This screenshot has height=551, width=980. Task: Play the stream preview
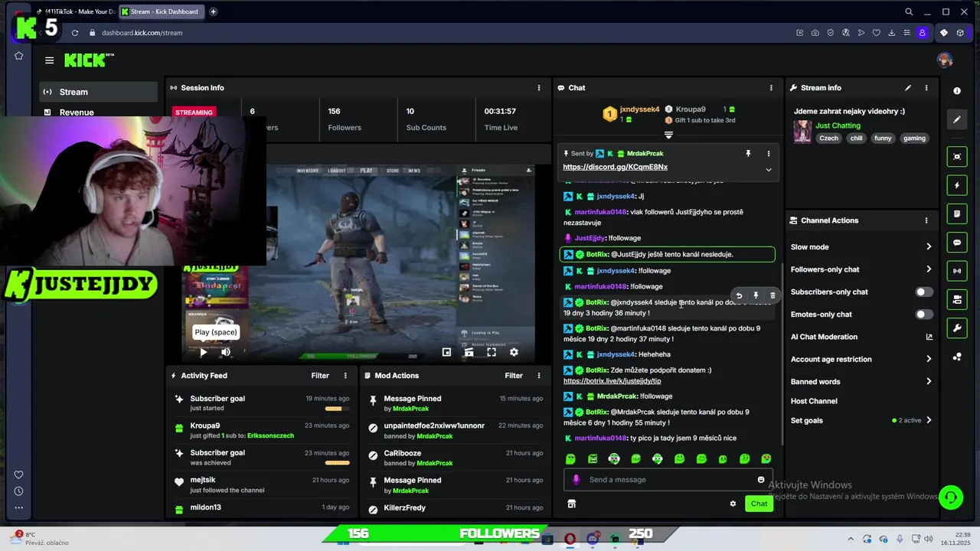click(203, 352)
